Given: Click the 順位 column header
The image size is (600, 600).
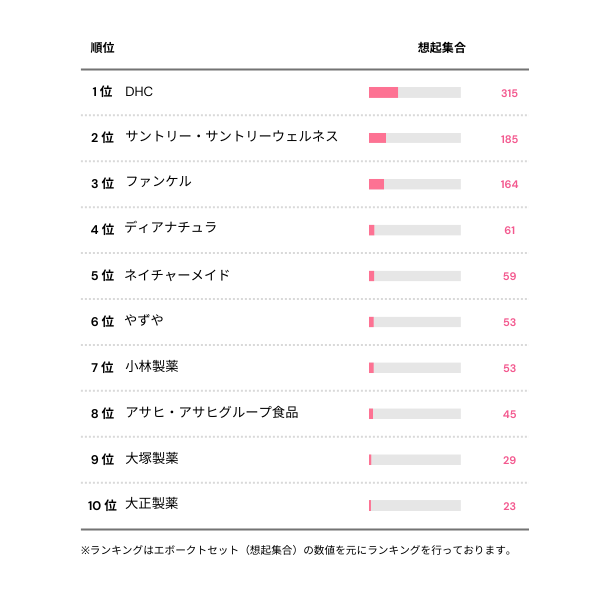Looking at the screenshot, I should coord(102,48).
